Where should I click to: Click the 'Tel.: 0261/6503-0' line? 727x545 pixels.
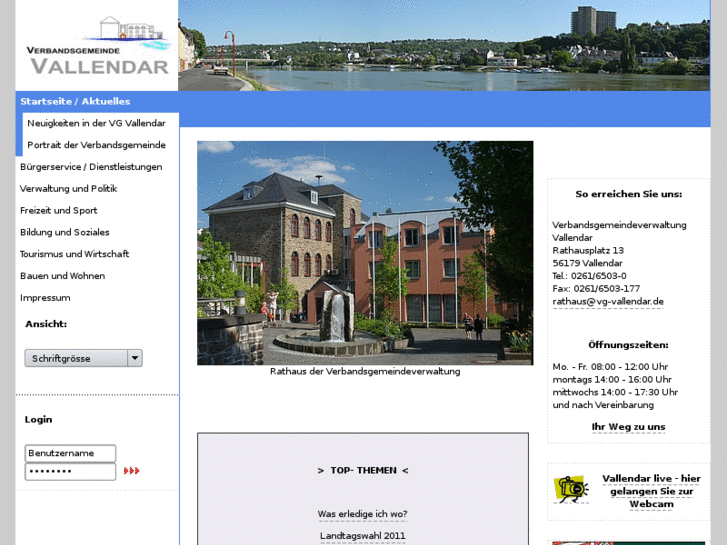click(x=589, y=276)
